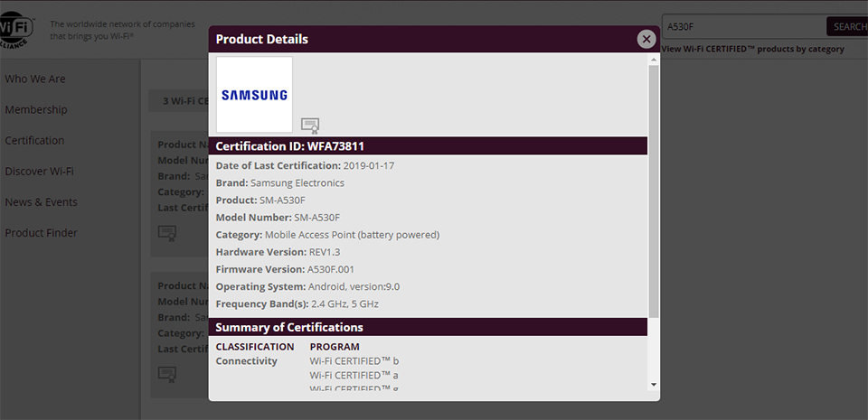Image resolution: width=868 pixels, height=420 pixels.
Task: Click the CLASSIFICATION column heading
Action: 255,347
